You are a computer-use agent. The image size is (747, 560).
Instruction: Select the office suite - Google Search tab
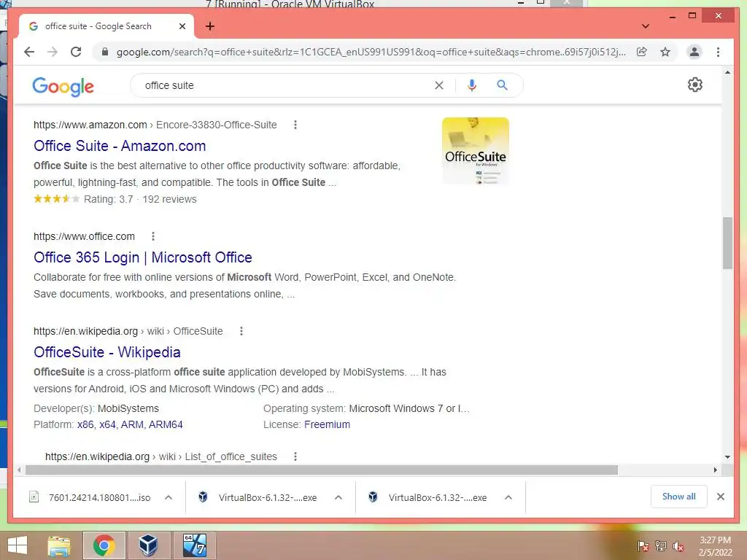107,26
